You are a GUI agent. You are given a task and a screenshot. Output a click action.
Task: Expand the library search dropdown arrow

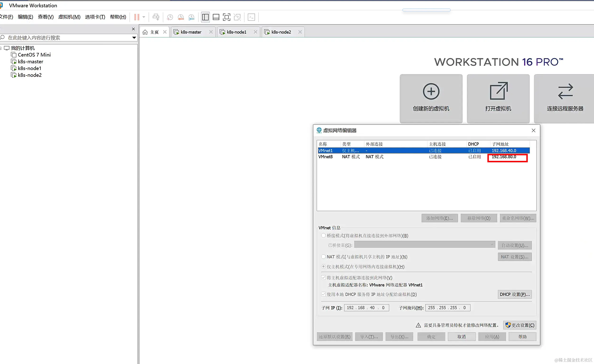134,38
